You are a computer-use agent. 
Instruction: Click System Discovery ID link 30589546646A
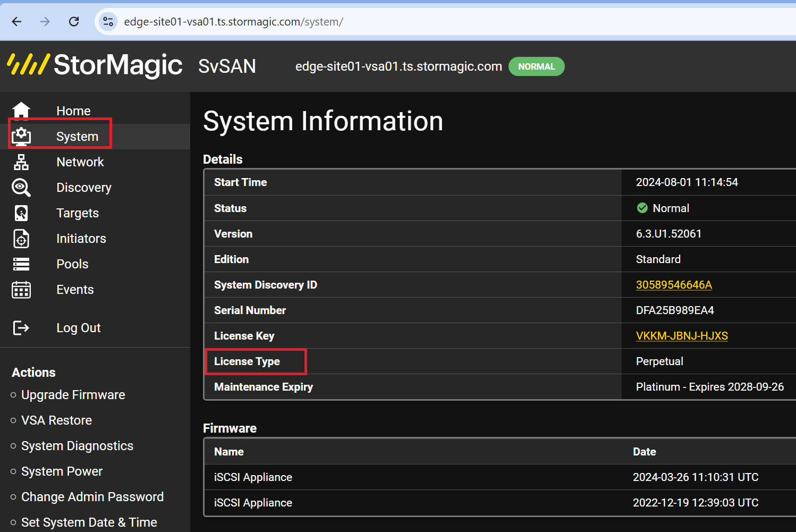(674, 285)
